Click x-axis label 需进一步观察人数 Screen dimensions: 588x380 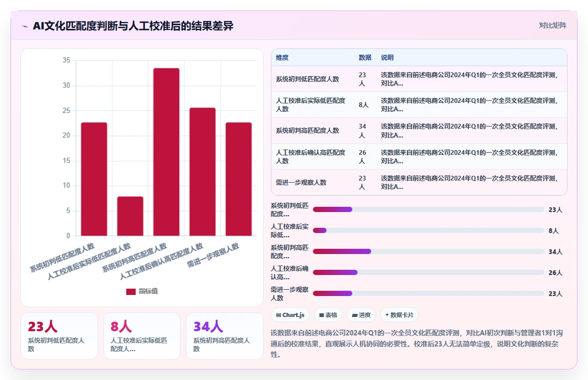[213, 255]
